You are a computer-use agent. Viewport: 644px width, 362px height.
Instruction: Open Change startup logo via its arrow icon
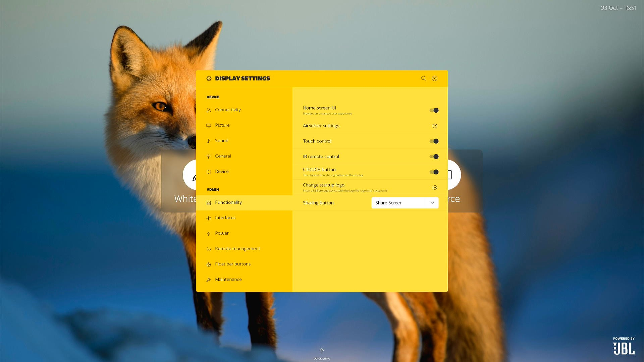(435, 188)
